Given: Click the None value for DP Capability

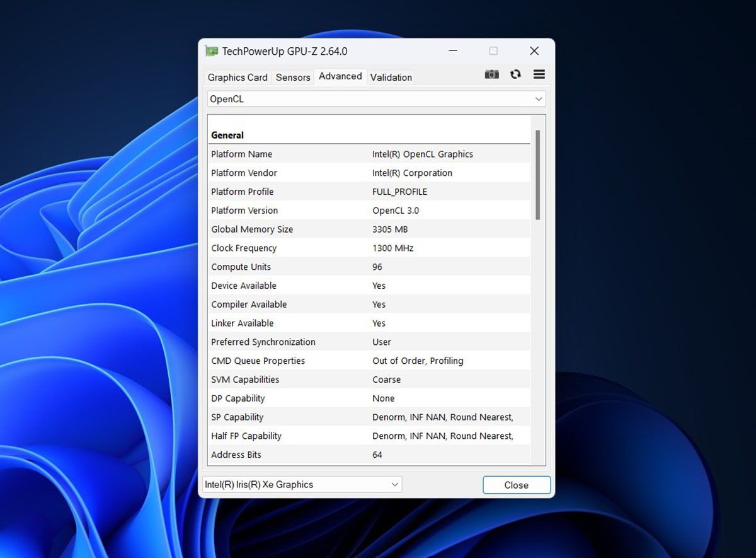Looking at the screenshot, I should pyautogui.click(x=384, y=398).
